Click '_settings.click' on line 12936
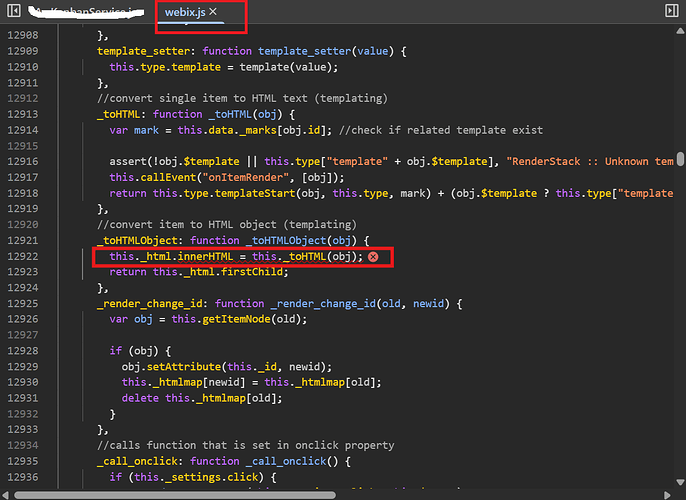This screenshot has width=686, height=500. 212,477
